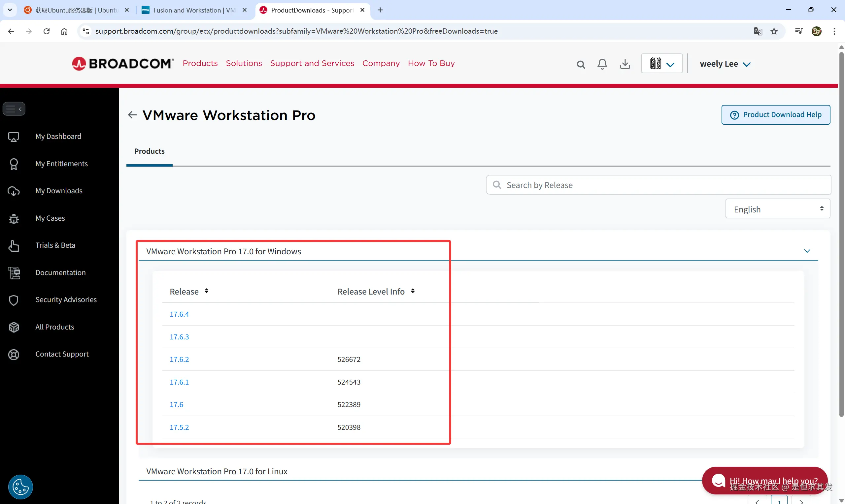Open the notifications bell icon
This screenshot has height=504, width=845.
[x=602, y=64]
